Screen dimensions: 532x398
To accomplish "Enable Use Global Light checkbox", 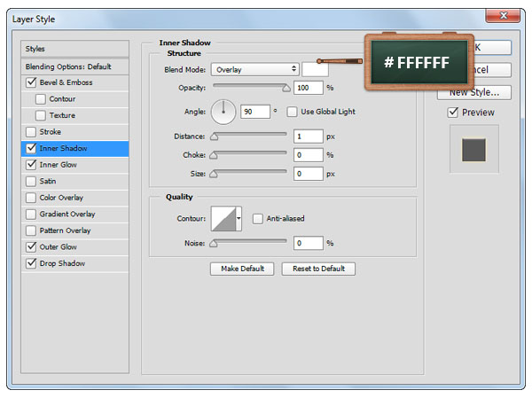I will pos(292,112).
